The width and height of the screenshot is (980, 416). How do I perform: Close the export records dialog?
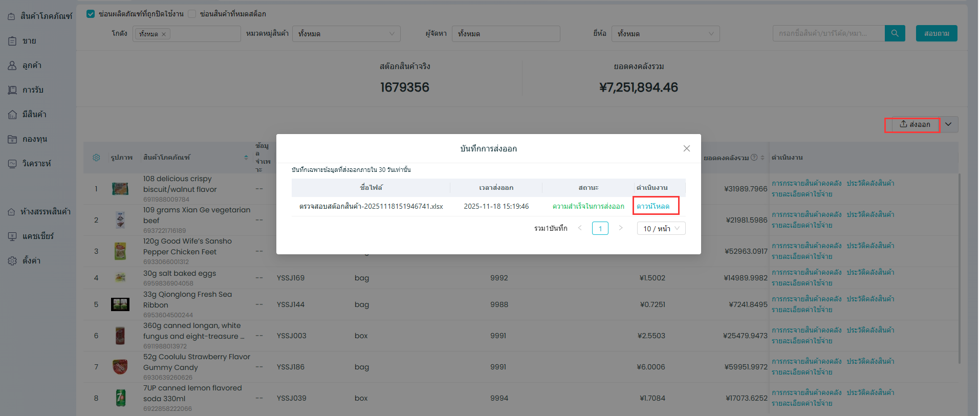(x=686, y=148)
